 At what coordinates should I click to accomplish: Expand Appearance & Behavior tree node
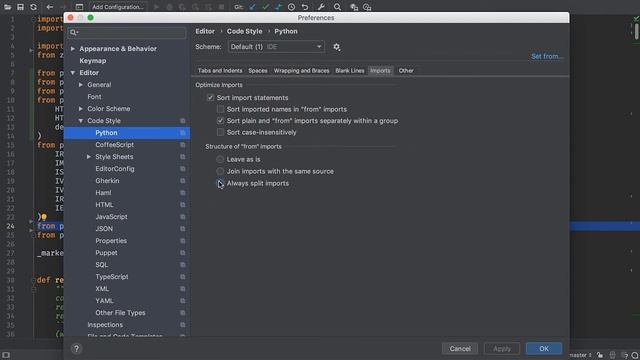[x=73, y=49]
